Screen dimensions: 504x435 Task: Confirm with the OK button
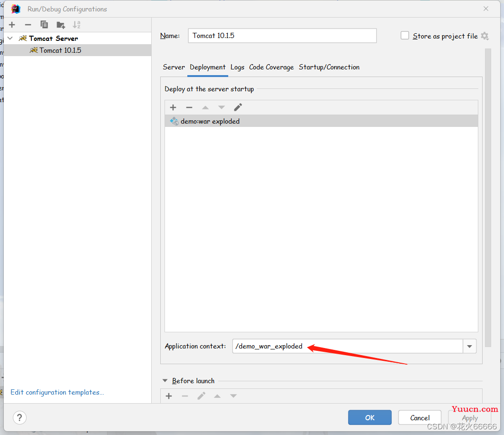369,418
